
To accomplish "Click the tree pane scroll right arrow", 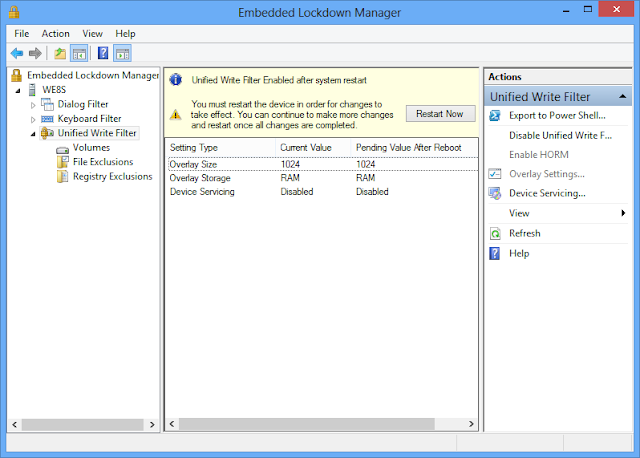I will click(152, 425).
